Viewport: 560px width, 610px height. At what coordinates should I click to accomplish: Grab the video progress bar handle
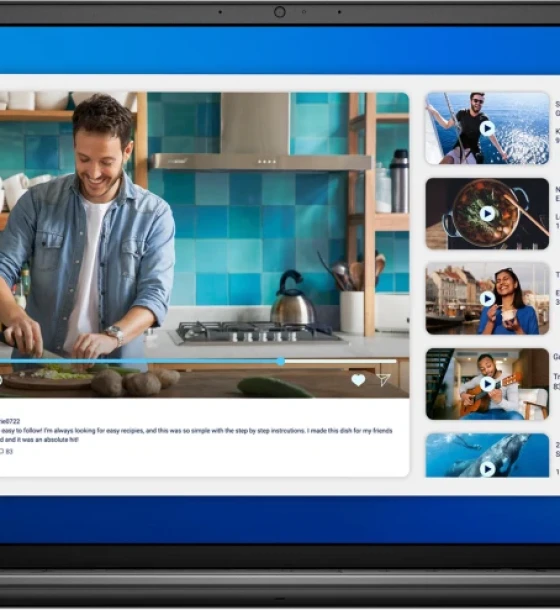click(281, 361)
